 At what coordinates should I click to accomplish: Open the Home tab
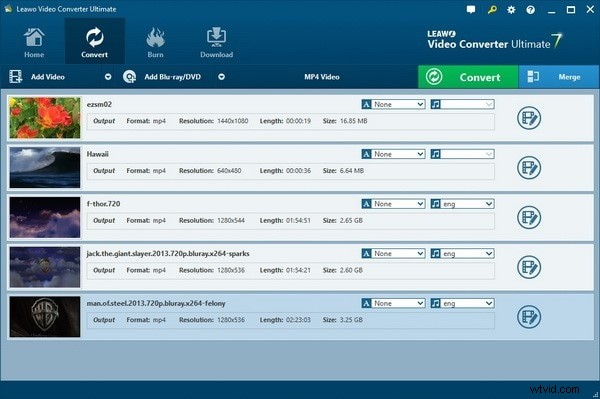[x=34, y=42]
